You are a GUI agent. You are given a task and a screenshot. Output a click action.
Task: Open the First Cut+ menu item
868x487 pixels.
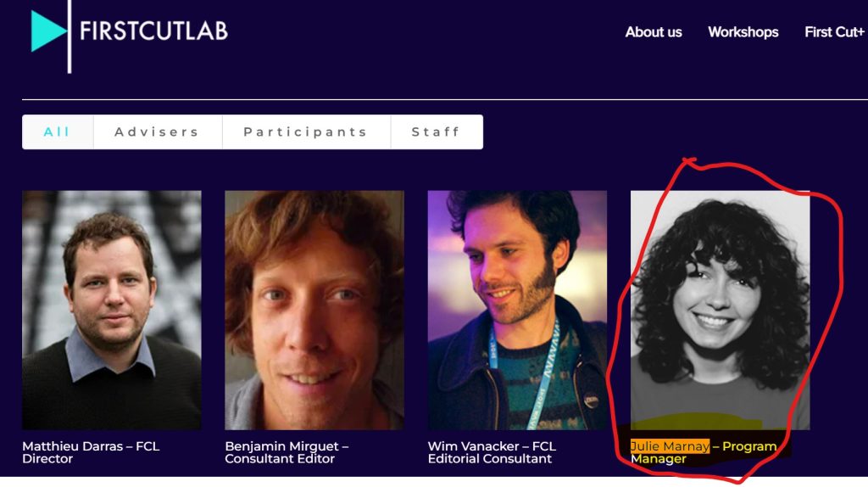834,32
